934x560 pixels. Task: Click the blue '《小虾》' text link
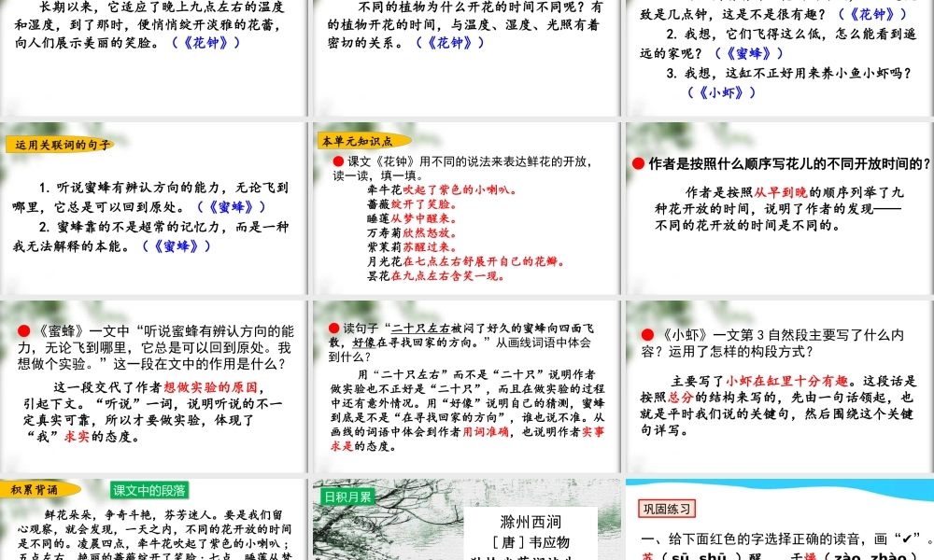722,92
